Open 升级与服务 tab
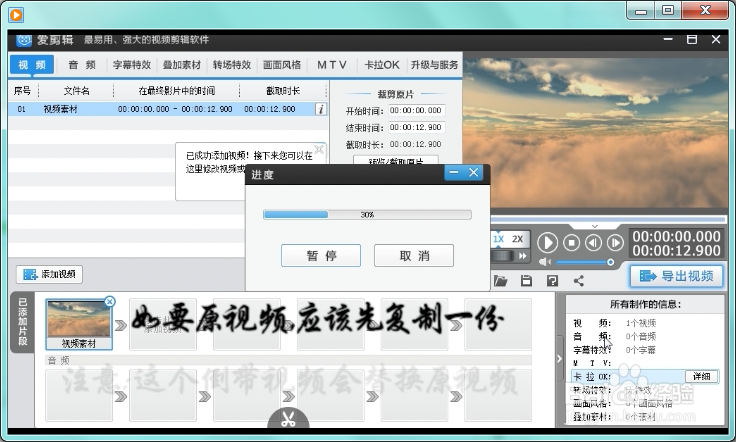The width and height of the screenshot is (736, 442). click(x=434, y=65)
